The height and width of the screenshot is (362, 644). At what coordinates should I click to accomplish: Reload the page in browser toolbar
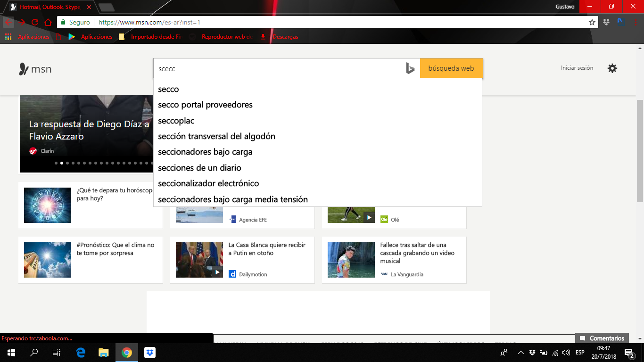point(35,22)
